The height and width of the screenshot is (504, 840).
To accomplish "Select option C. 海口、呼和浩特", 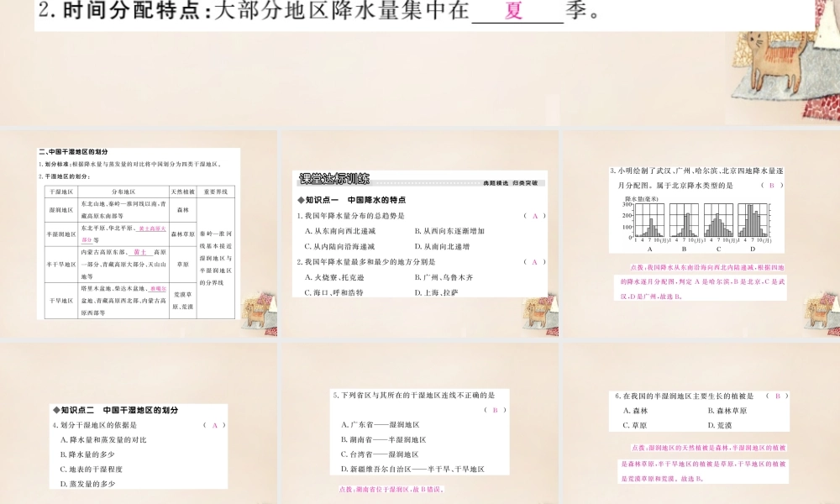I will click(333, 292).
